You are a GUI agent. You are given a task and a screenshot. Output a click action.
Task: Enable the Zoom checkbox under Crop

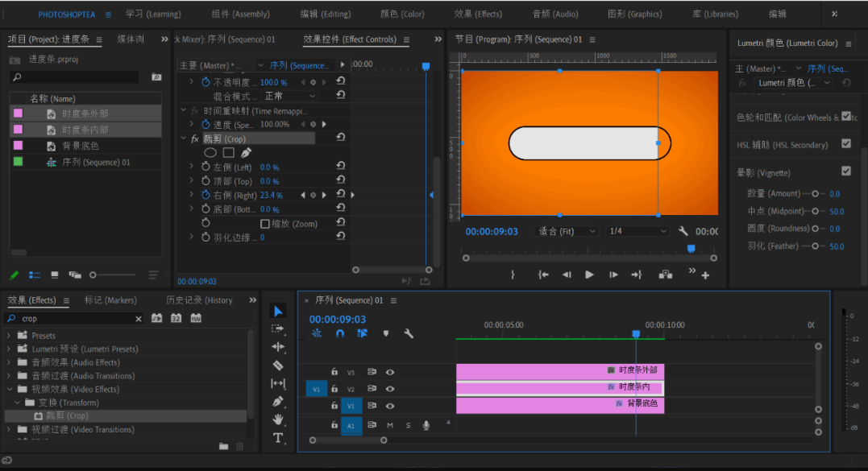(x=264, y=224)
